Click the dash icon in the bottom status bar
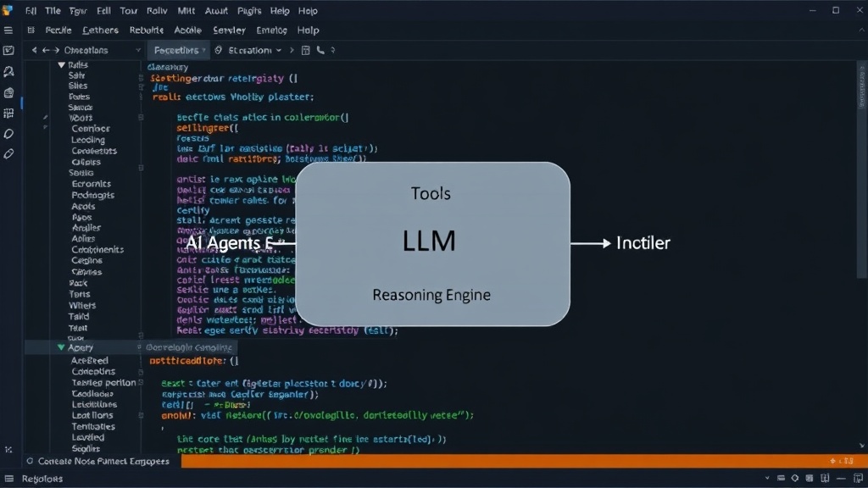This screenshot has height=488, width=868. pyautogui.click(x=842, y=479)
